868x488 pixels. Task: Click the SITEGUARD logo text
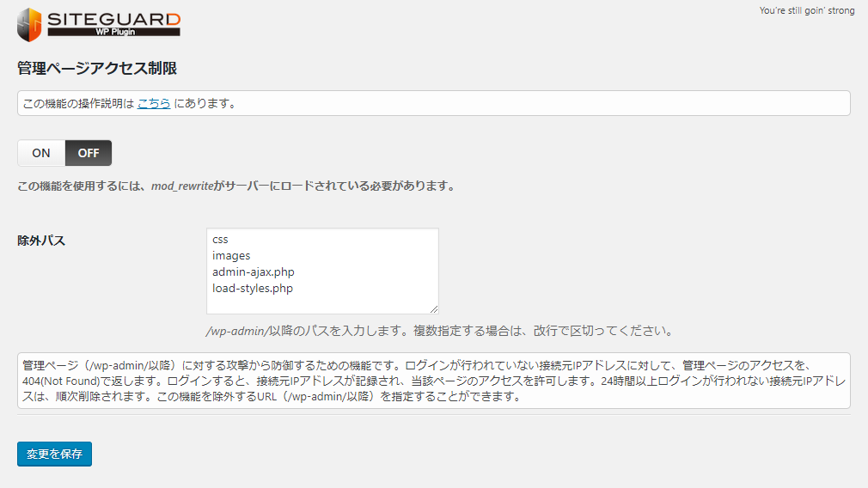click(x=113, y=17)
